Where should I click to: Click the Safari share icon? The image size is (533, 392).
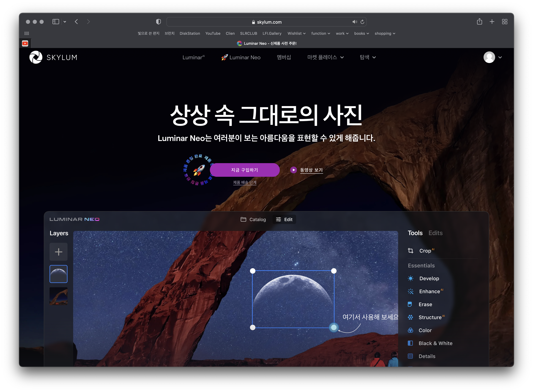[x=479, y=22]
